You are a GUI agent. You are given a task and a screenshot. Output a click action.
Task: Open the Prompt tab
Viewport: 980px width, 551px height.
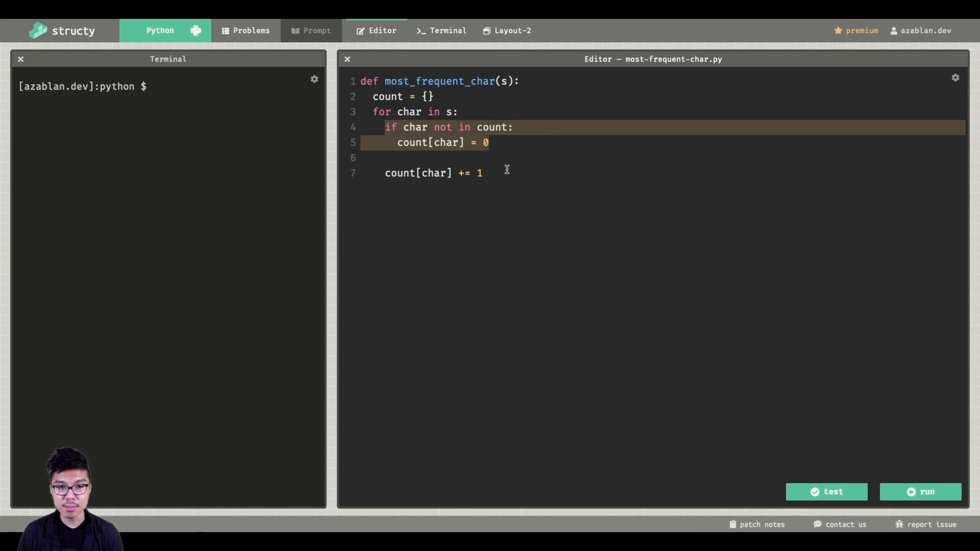point(311,30)
